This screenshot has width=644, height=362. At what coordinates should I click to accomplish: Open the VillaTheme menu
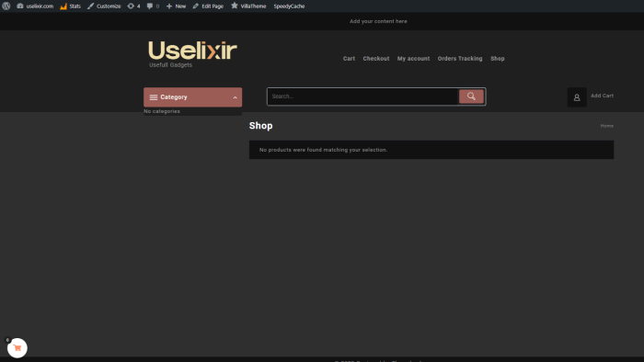[x=248, y=6]
